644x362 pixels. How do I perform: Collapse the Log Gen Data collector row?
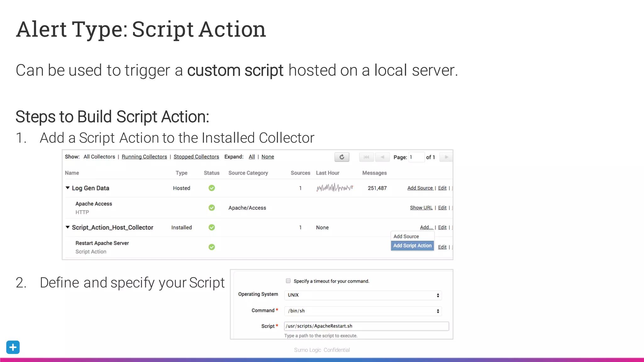click(x=67, y=188)
